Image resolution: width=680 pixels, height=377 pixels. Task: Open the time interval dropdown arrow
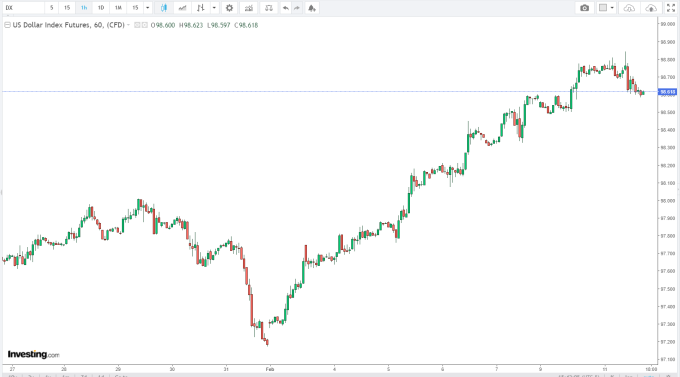[x=147, y=8]
